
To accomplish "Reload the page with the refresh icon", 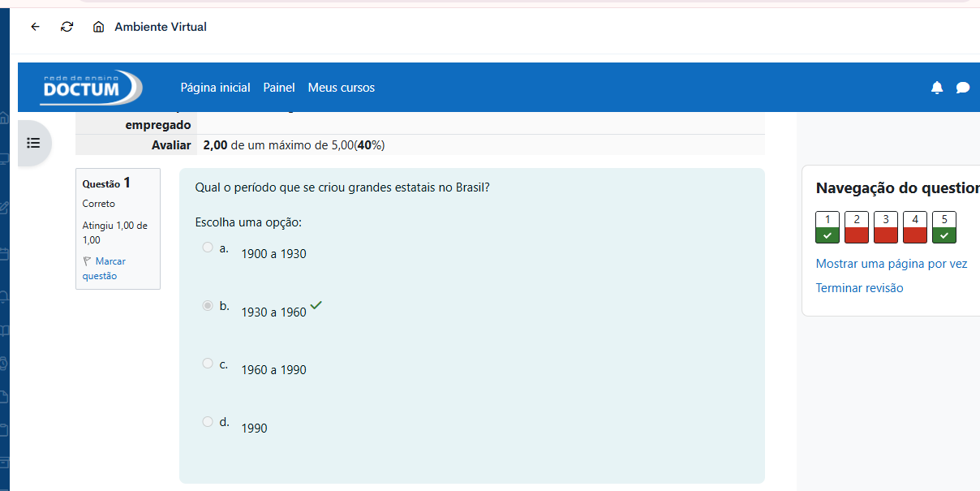I will point(67,27).
